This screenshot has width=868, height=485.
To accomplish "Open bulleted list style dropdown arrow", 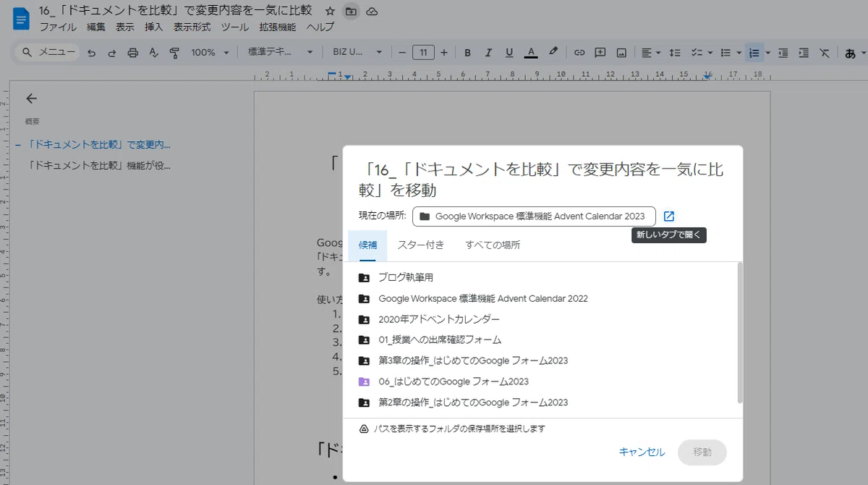I will [739, 52].
